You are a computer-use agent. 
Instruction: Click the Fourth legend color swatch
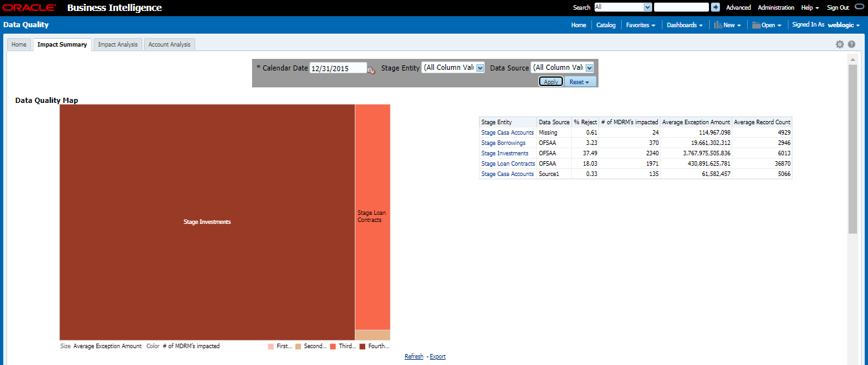pos(363,347)
